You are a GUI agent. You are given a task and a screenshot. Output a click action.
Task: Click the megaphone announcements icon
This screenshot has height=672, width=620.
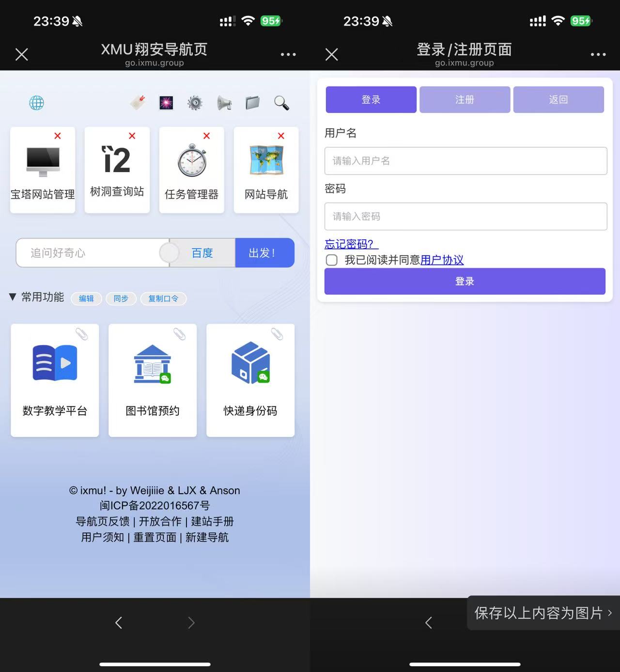tap(224, 103)
